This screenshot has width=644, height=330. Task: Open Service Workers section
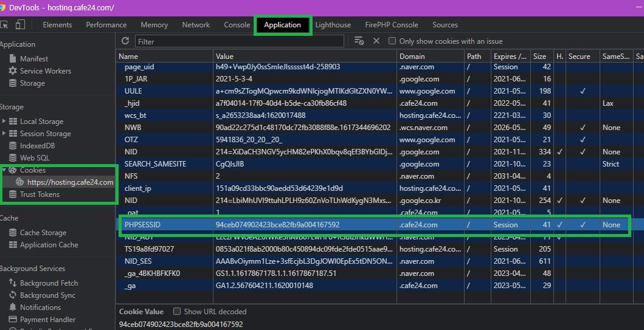45,71
